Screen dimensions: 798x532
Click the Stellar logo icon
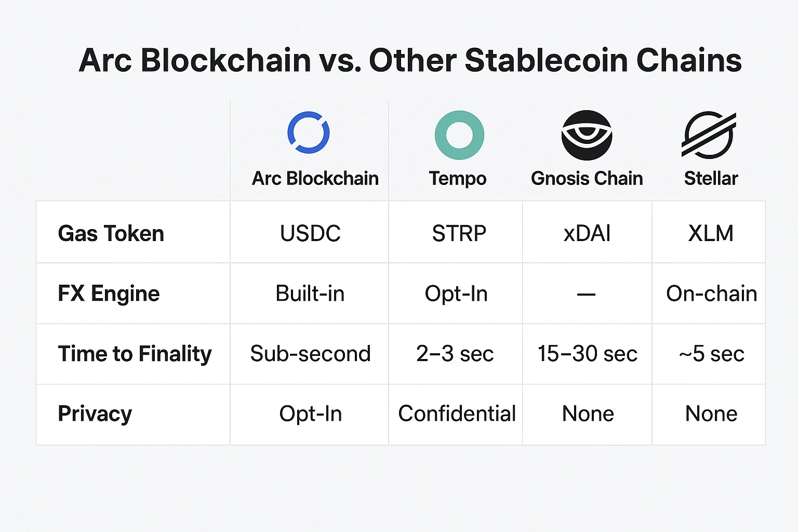(x=709, y=135)
